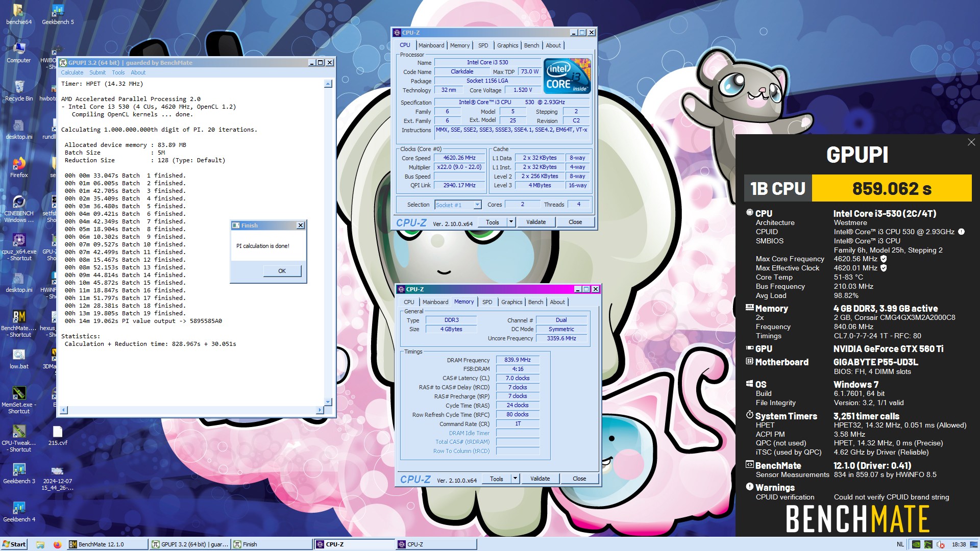980x551 pixels.
Task: Click Close button in upper CPU-Z window
Action: point(575,222)
